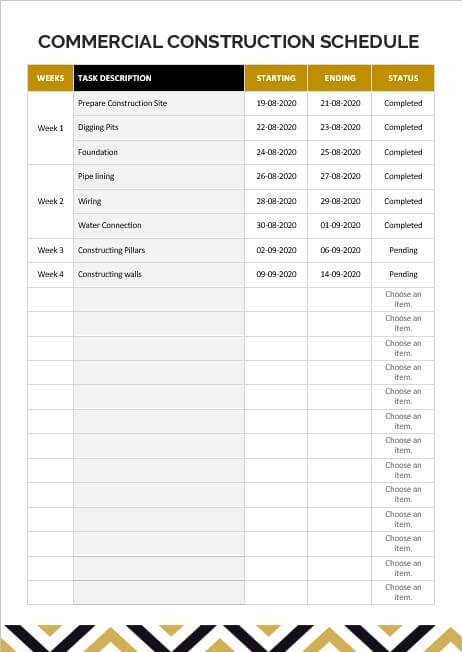
Task: Click the STARTING column header
Action: (276, 78)
